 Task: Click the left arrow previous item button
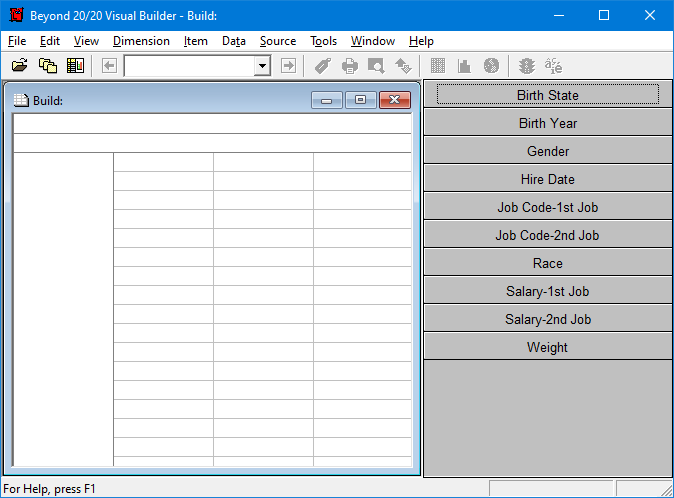(109, 66)
